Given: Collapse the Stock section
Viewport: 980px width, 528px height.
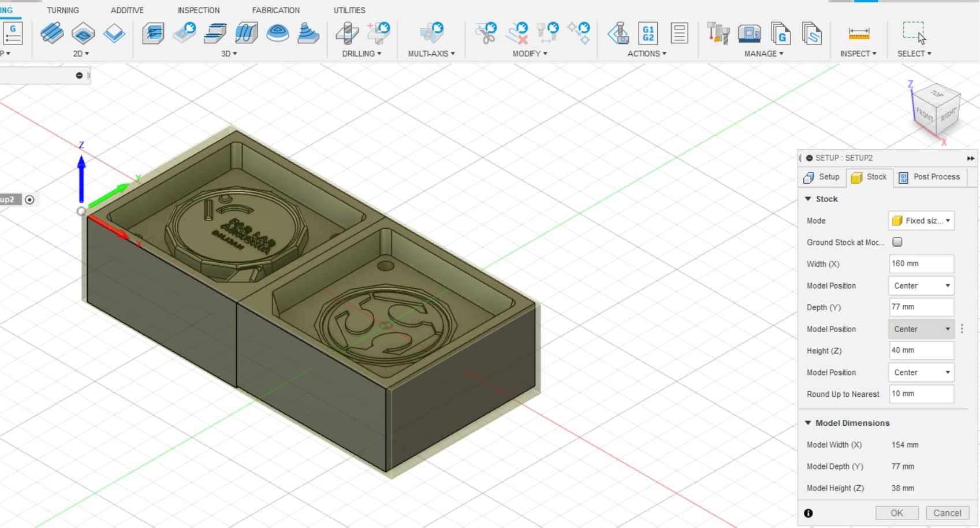Looking at the screenshot, I should [x=808, y=199].
